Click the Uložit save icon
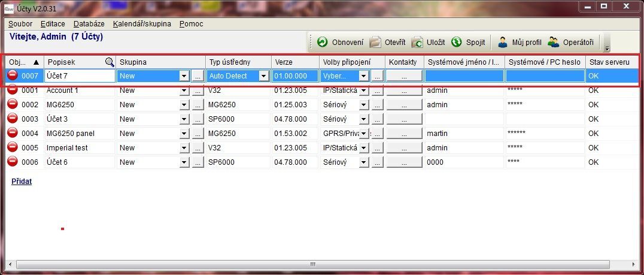 (x=417, y=43)
